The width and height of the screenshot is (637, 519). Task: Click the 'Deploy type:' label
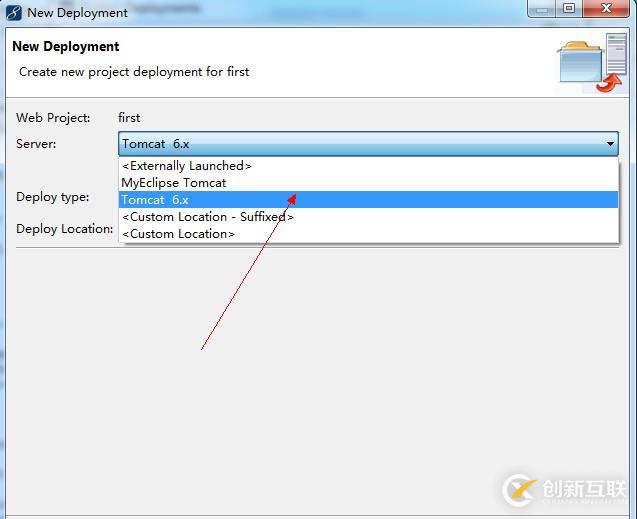tap(52, 197)
